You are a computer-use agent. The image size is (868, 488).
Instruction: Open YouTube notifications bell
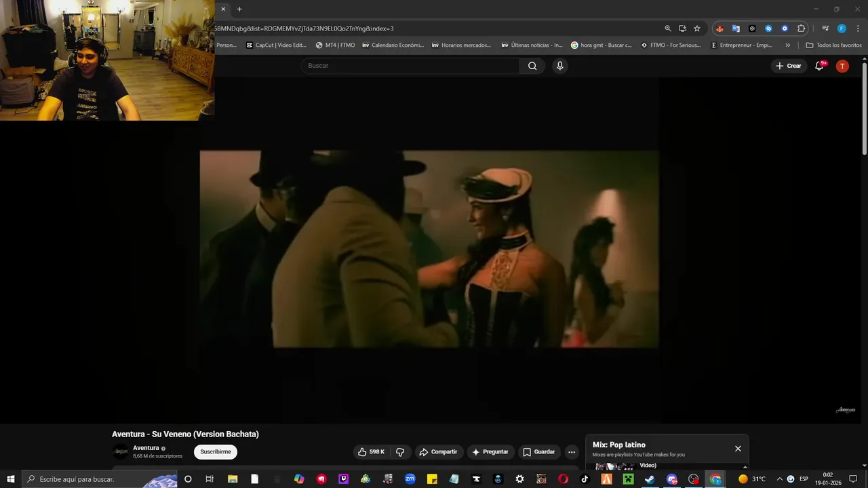click(x=819, y=66)
